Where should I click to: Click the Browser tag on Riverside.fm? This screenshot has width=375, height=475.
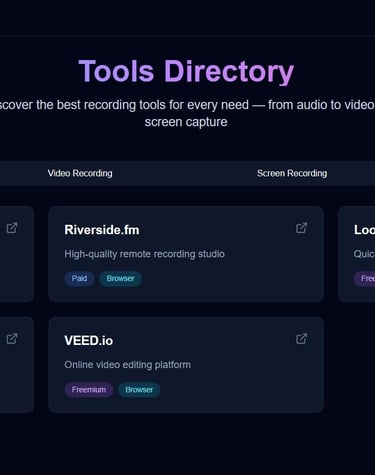120,278
